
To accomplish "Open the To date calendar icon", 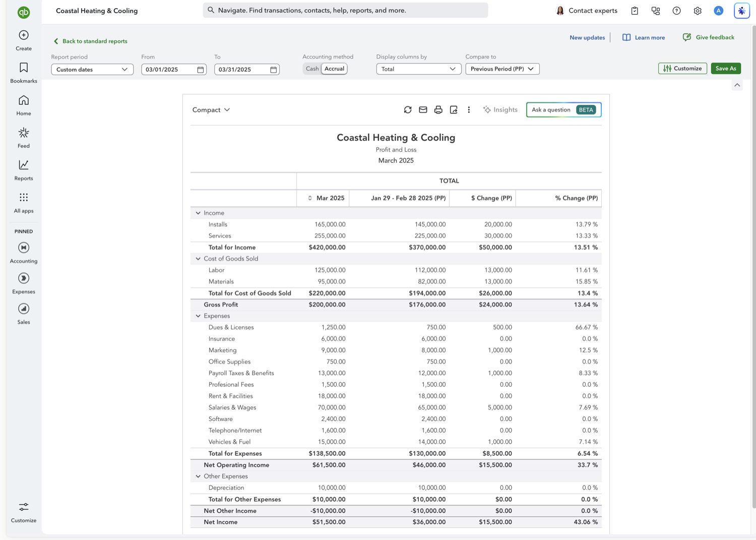I will (274, 70).
